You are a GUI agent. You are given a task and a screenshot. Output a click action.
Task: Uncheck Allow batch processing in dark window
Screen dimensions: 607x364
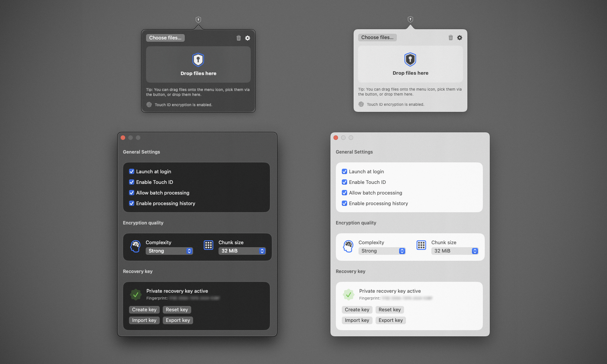[x=132, y=193]
